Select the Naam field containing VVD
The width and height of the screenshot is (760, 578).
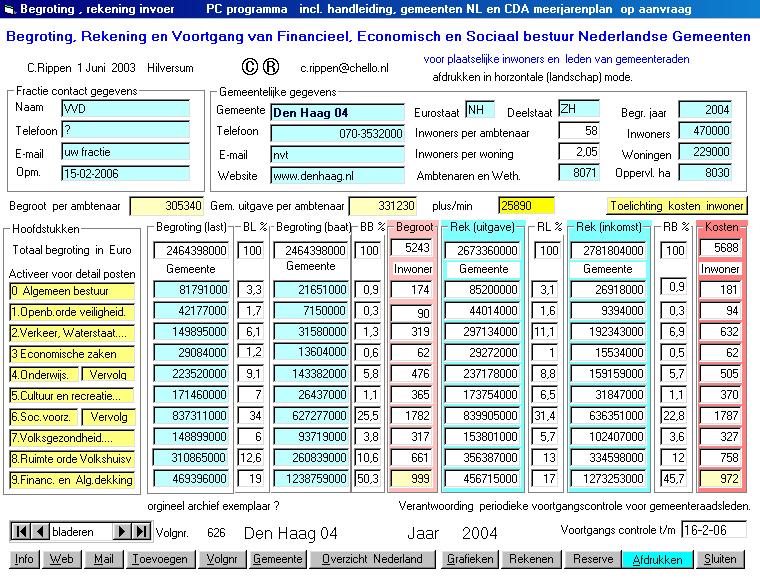click(x=125, y=108)
